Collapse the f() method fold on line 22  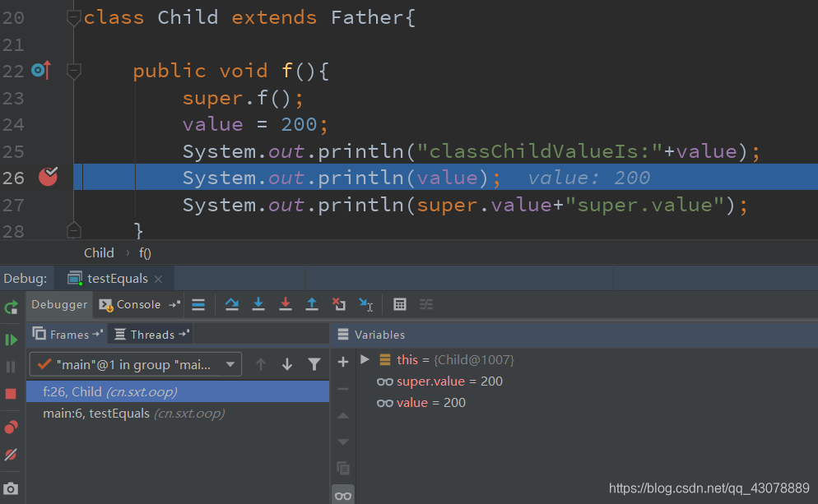pos(73,71)
